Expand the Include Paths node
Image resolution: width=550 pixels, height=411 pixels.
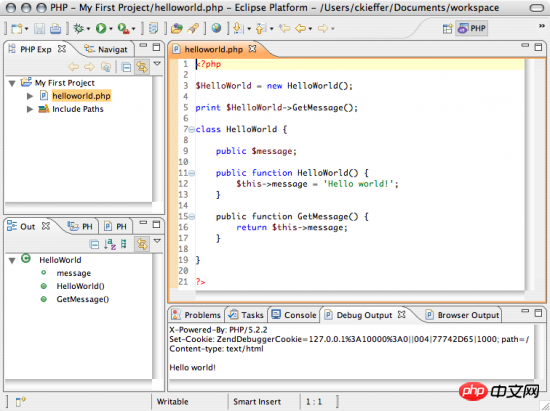pyautogui.click(x=30, y=109)
